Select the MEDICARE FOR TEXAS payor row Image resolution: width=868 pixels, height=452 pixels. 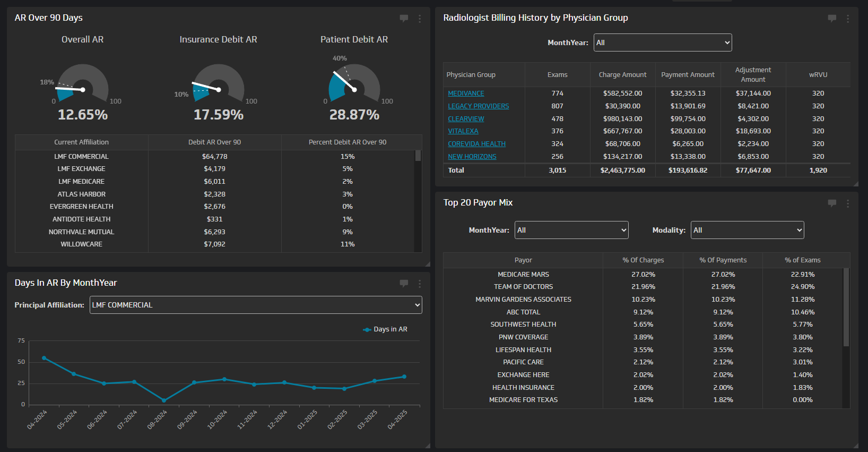tap(643, 400)
